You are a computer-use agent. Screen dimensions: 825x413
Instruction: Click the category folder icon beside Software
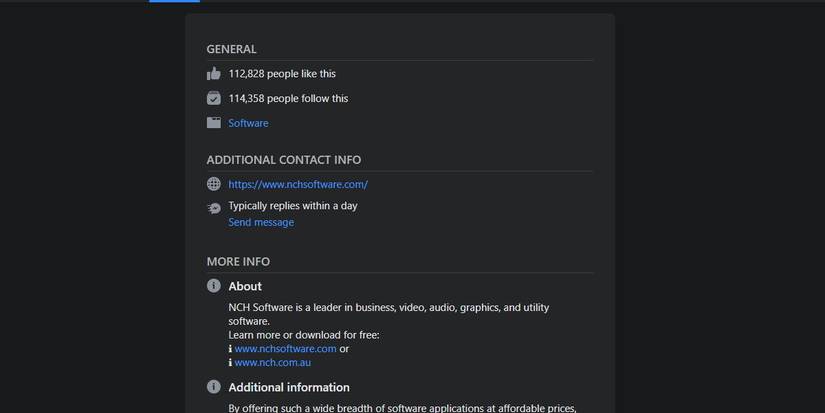pyautogui.click(x=213, y=123)
